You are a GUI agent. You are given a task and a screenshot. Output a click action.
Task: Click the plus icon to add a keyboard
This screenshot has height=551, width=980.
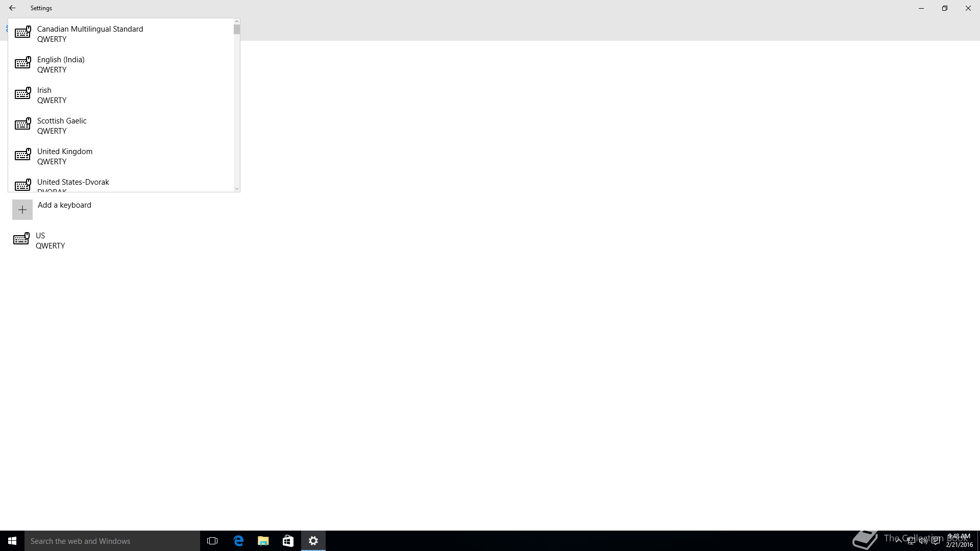(22, 210)
